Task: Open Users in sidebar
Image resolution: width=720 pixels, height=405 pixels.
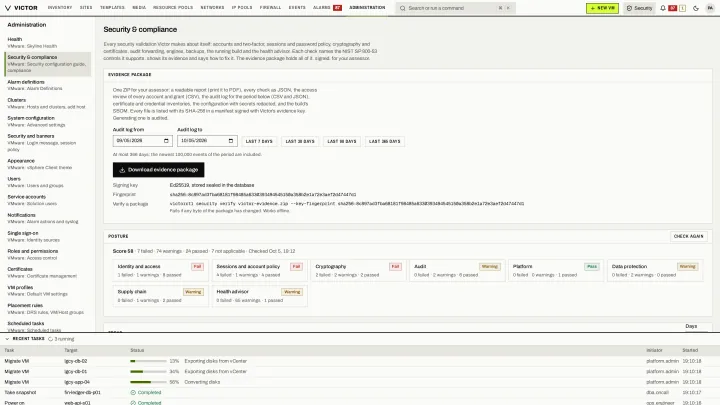Action: tap(48, 182)
